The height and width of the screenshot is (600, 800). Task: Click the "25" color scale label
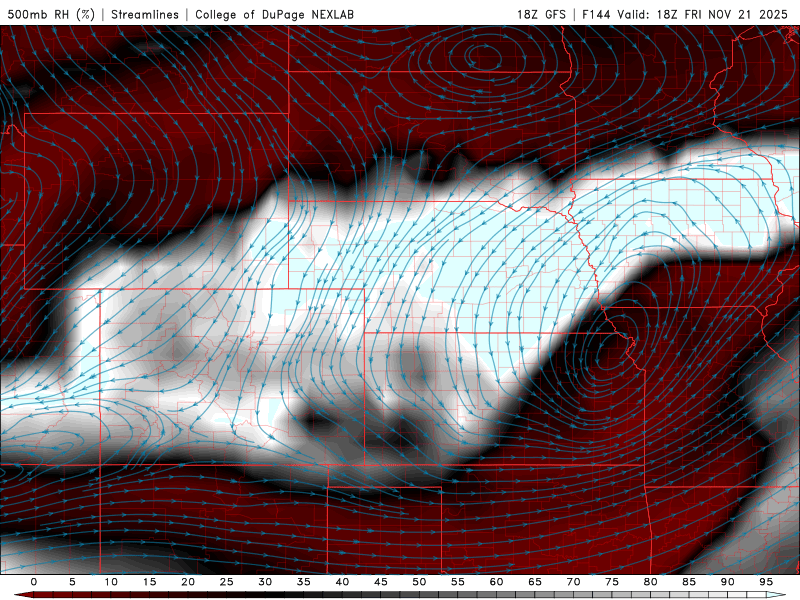point(226,582)
